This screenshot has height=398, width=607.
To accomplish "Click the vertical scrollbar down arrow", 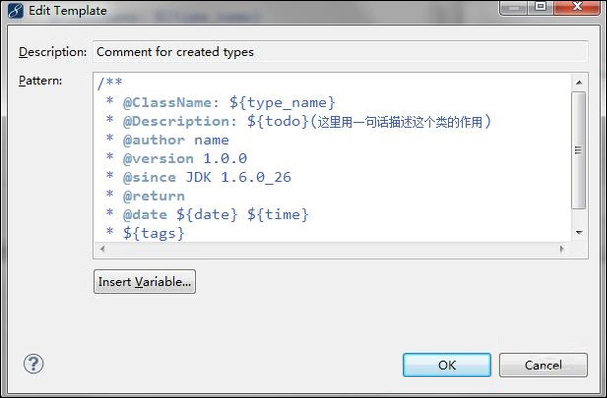I will click(x=579, y=232).
